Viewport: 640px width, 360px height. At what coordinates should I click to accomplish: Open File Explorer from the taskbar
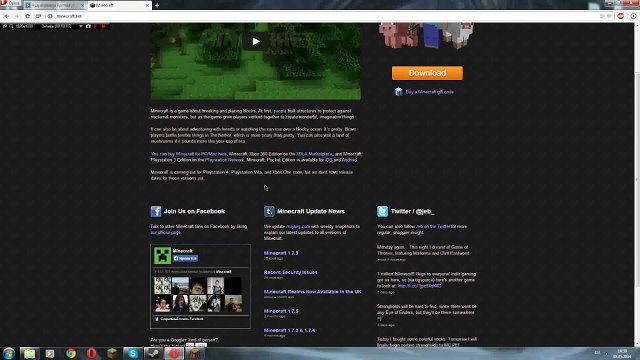pyautogui.click(x=29, y=353)
